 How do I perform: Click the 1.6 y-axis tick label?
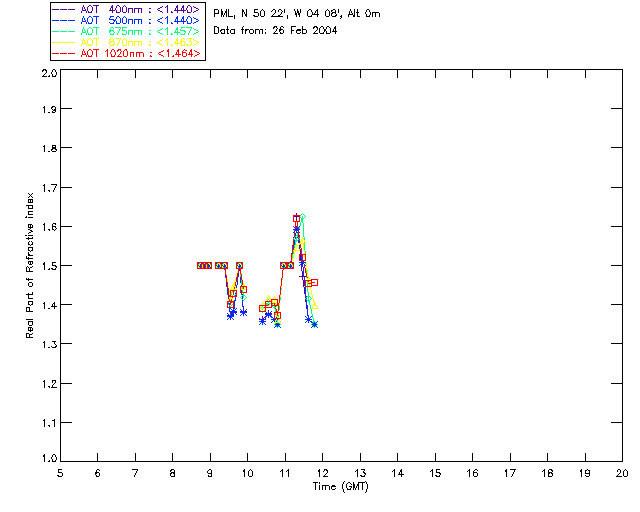click(x=49, y=227)
